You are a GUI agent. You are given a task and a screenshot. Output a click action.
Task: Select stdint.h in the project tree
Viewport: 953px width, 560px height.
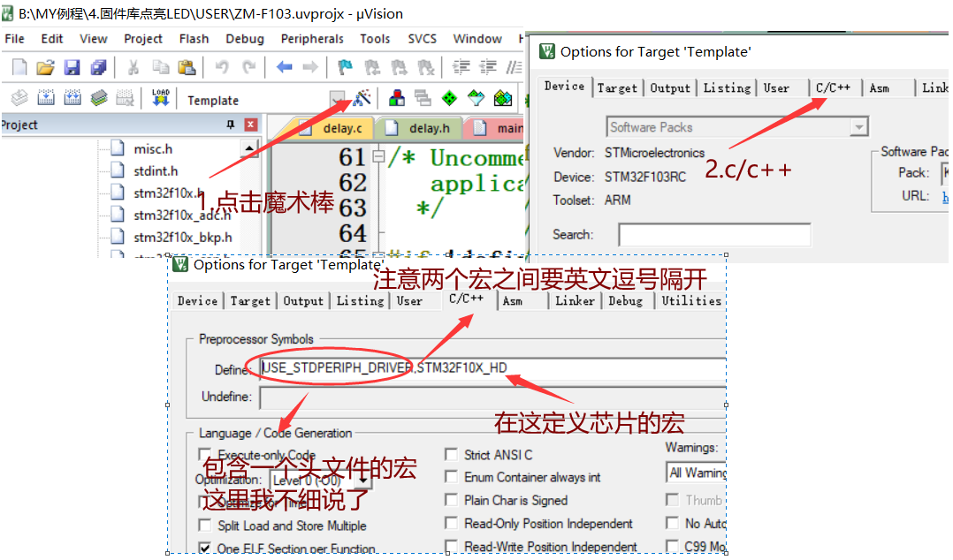click(x=156, y=170)
